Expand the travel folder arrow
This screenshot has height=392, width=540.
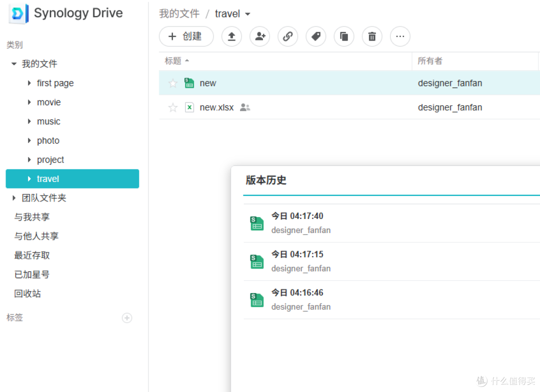point(29,179)
